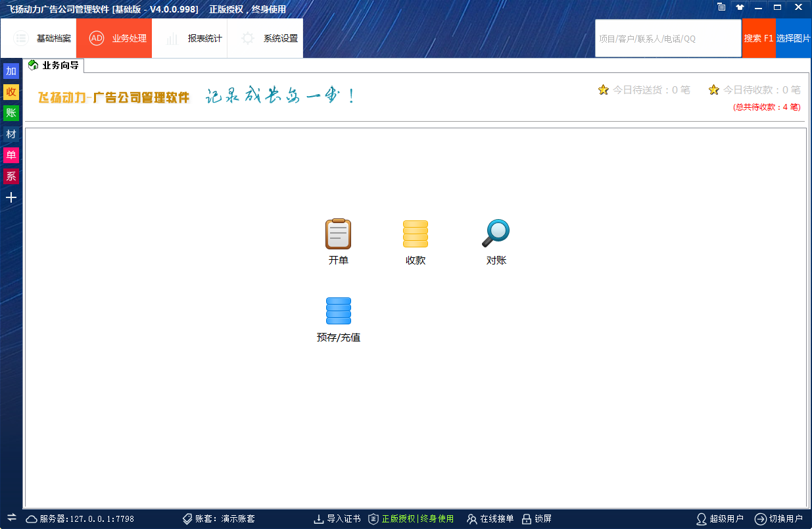Add a sidebar shortcut with plus icon

(11, 197)
